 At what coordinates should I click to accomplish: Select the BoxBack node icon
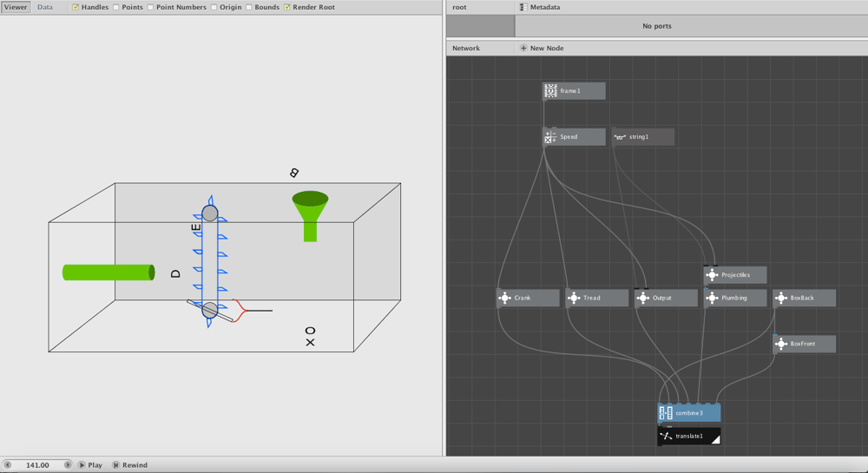(x=781, y=298)
